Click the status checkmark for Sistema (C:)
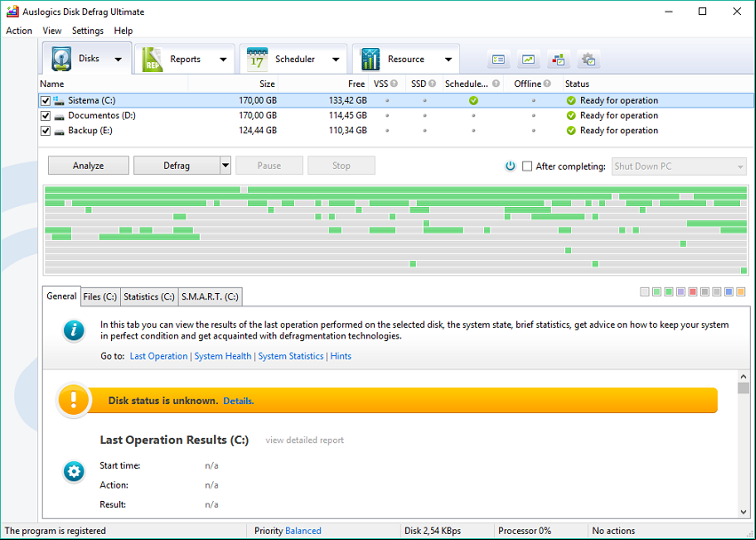The image size is (756, 540). coord(571,100)
